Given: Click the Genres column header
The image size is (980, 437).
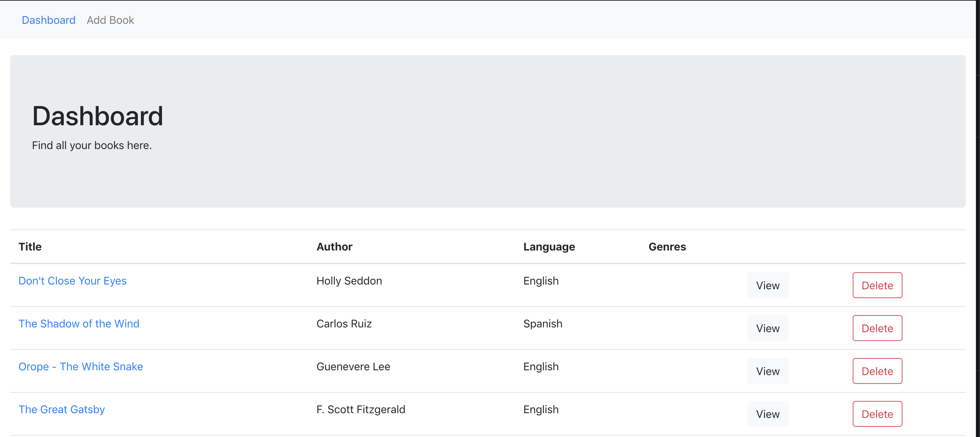Looking at the screenshot, I should 667,247.
